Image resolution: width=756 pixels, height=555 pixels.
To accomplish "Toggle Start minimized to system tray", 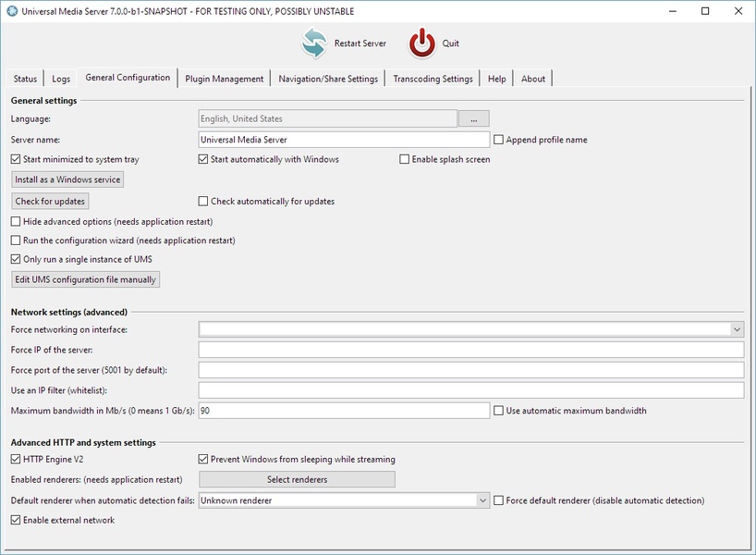I will click(x=16, y=159).
